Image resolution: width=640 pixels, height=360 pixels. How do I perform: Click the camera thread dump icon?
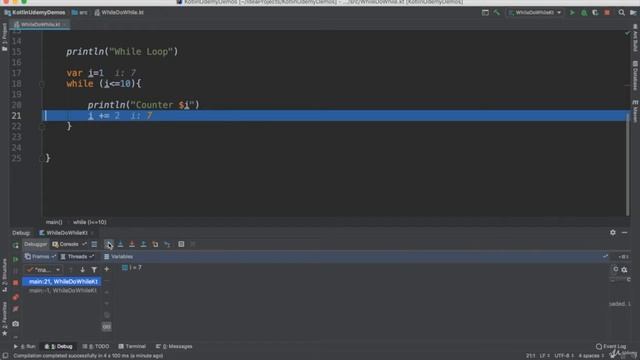tap(16, 324)
